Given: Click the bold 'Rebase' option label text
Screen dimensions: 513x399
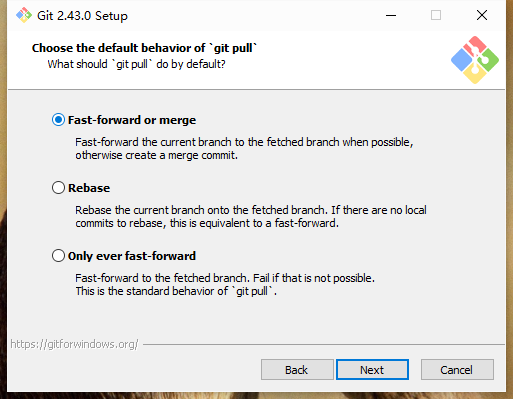Looking at the screenshot, I should point(89,188).
